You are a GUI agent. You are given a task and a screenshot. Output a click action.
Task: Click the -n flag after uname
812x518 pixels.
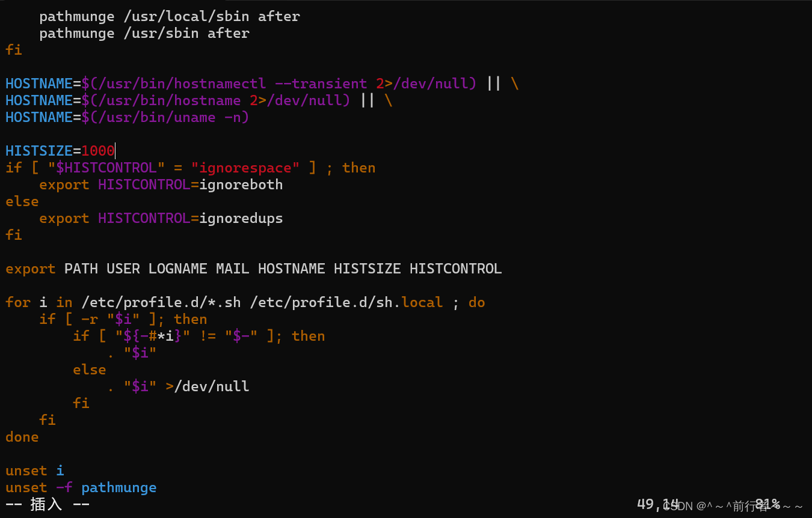233,117
